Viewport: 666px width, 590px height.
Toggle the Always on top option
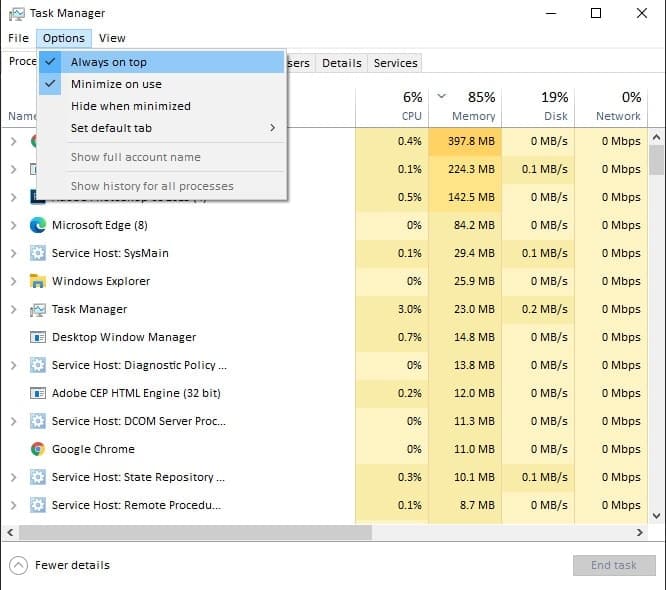click(162, 62)
